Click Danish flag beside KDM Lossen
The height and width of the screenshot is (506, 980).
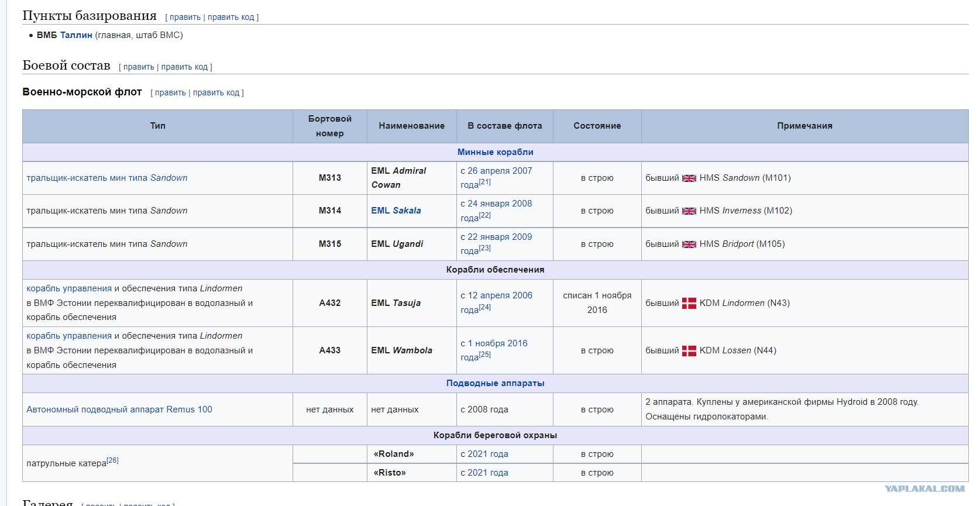(689, 351)
